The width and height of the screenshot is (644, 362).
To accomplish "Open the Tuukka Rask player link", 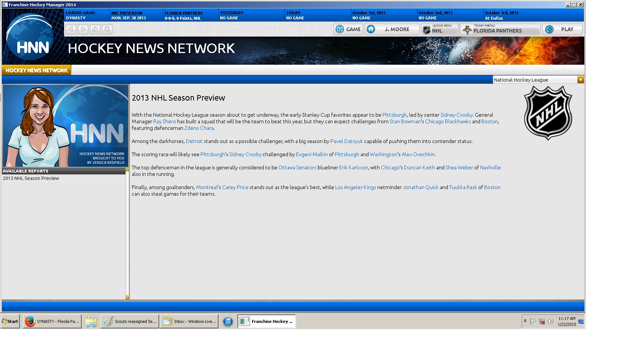I will coord(463,187).
